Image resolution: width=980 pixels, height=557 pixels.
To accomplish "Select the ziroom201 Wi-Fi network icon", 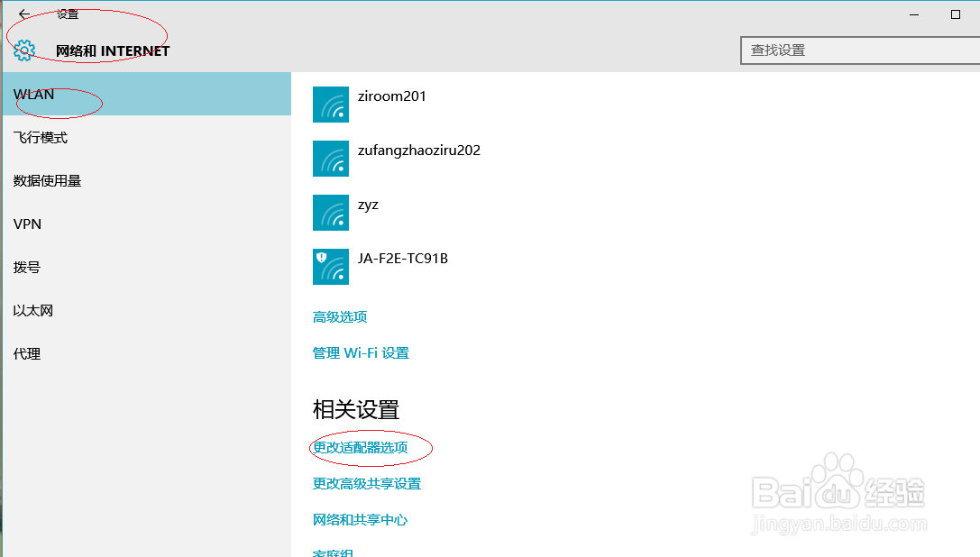I will point(330,105).
